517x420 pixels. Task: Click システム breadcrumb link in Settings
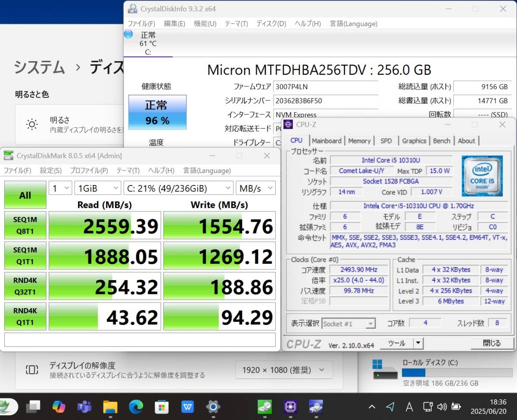pos(40,68)
